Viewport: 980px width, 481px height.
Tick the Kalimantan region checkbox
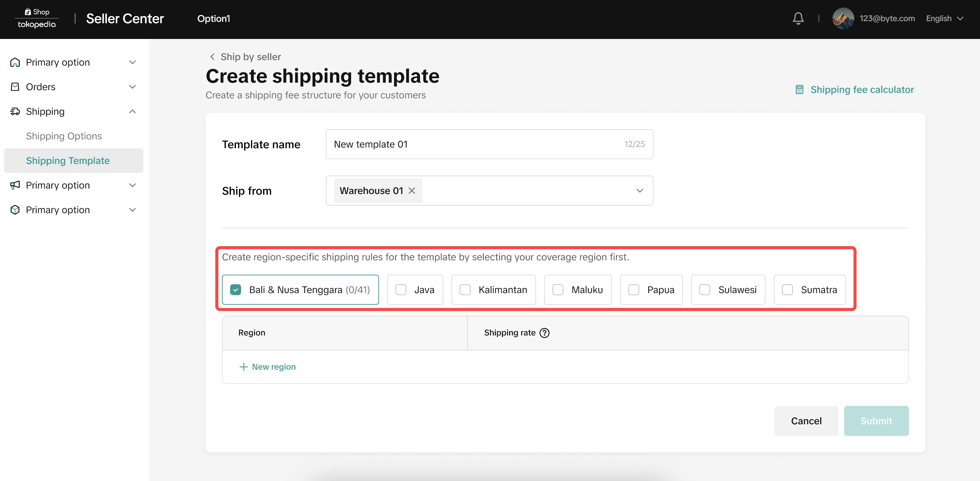(x=465, y=290)
